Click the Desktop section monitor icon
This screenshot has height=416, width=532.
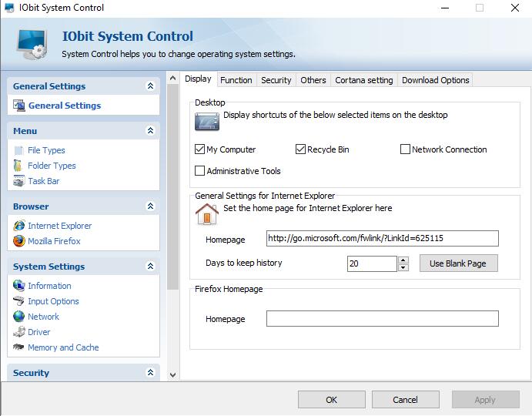click(207, 122)
